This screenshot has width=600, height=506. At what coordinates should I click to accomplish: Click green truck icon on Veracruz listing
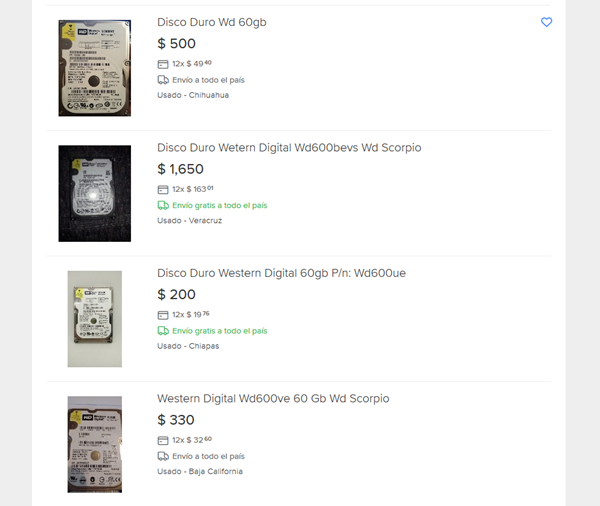coord(163,205)
